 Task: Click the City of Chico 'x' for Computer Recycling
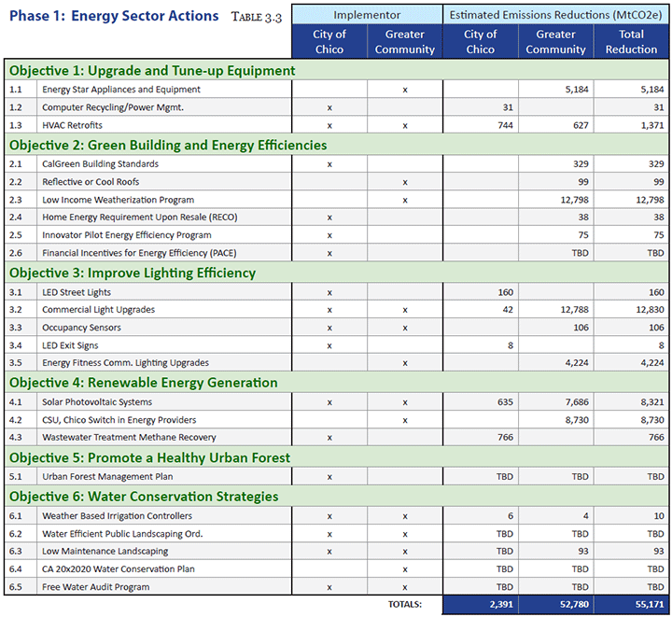click(329, 108)
